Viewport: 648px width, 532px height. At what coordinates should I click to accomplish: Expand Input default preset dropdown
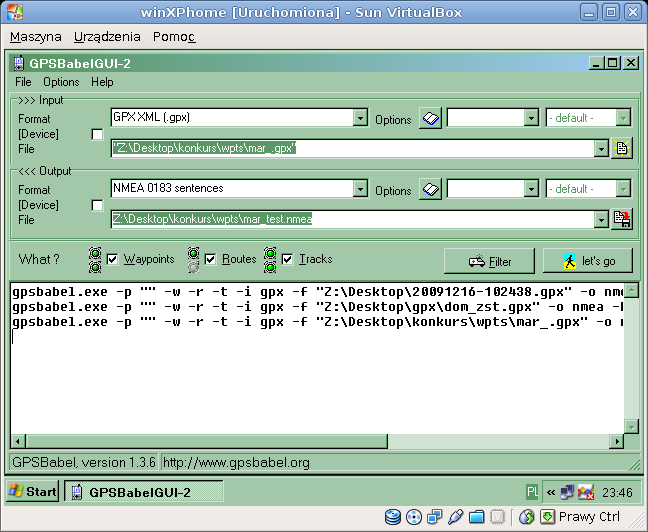pos(623,118)
